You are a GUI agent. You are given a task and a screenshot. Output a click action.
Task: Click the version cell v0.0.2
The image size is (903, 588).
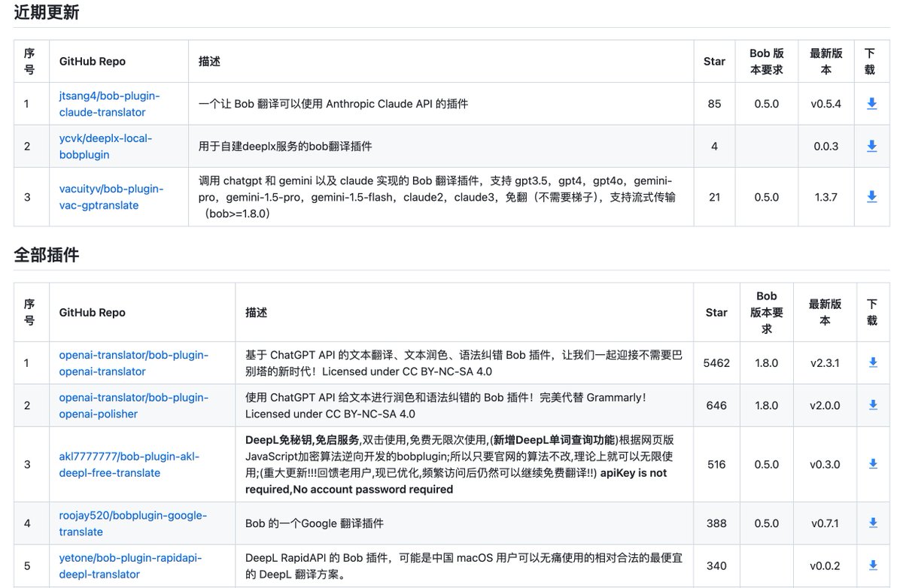(x=825, y=565)
